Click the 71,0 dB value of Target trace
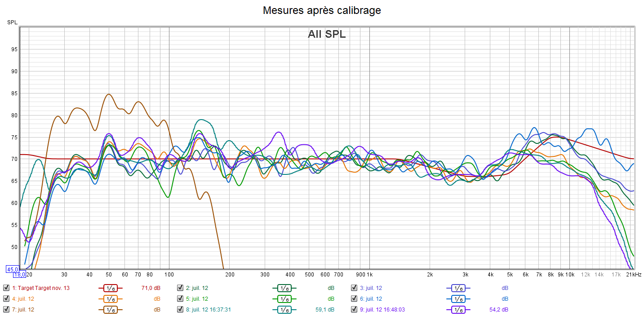The width and height of the screenshot is (644, 316). [151, 288]
